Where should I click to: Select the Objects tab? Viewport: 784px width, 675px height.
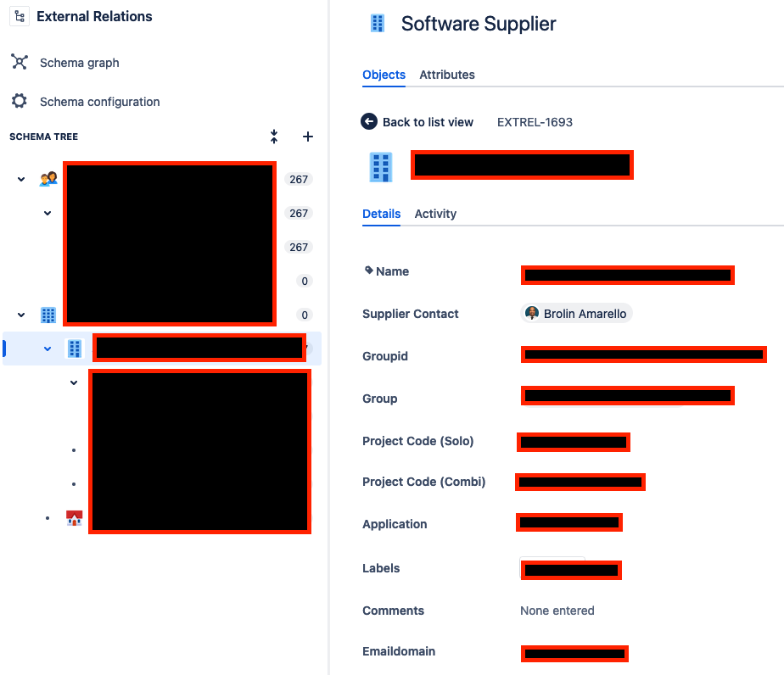pos(384,75)
